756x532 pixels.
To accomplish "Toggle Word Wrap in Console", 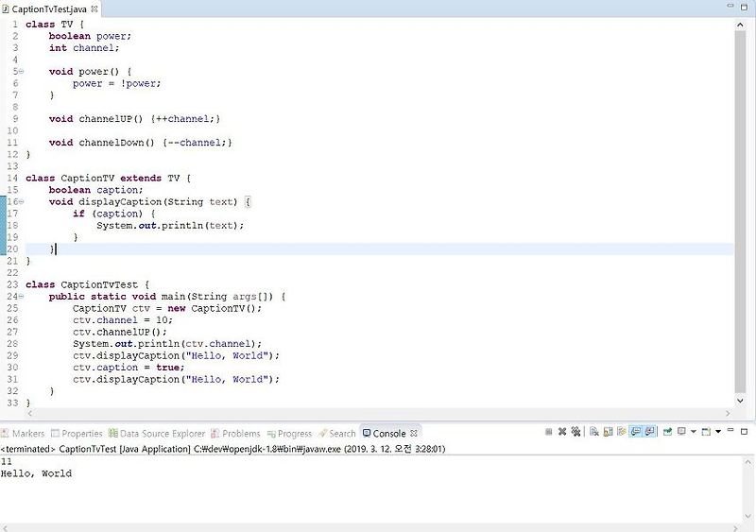I will point(622,431).
